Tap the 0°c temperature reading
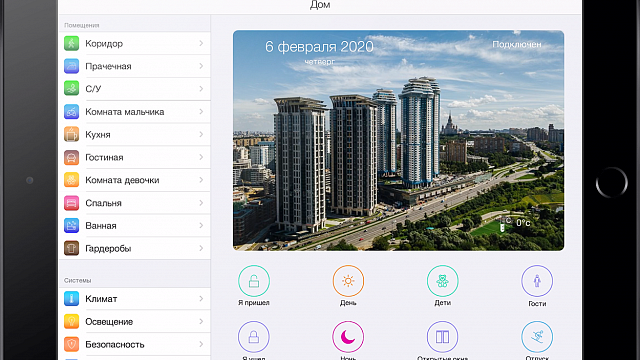Viewport: 640px width, 360px height. [x=523, y=223]
